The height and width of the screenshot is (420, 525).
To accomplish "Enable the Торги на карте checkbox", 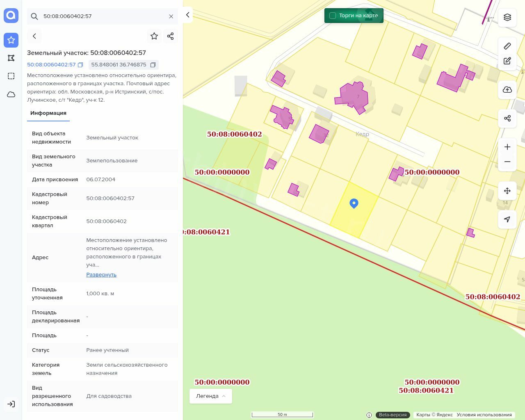I will click(x=333, y=16).
